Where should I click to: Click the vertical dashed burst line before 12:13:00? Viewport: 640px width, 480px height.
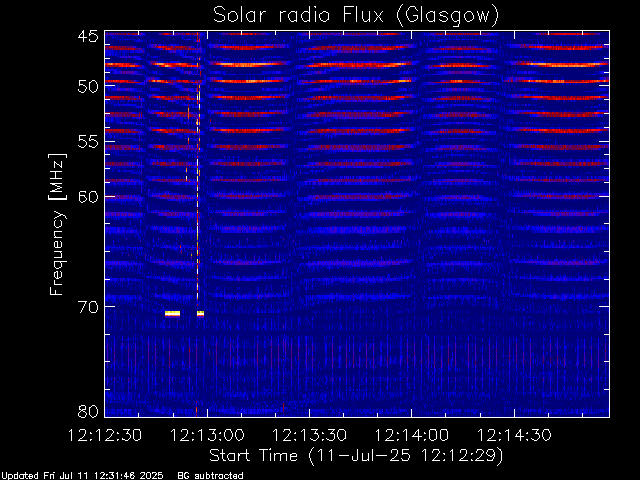(198, 171)
